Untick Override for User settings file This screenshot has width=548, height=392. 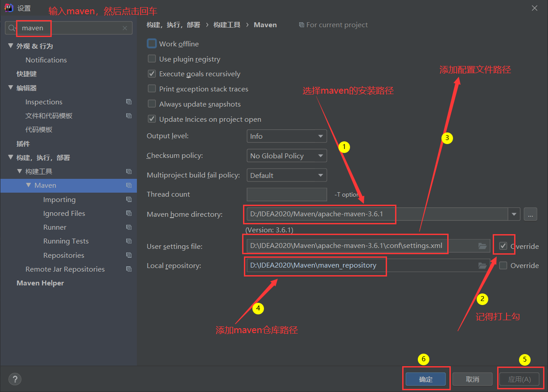coord(503,246)
